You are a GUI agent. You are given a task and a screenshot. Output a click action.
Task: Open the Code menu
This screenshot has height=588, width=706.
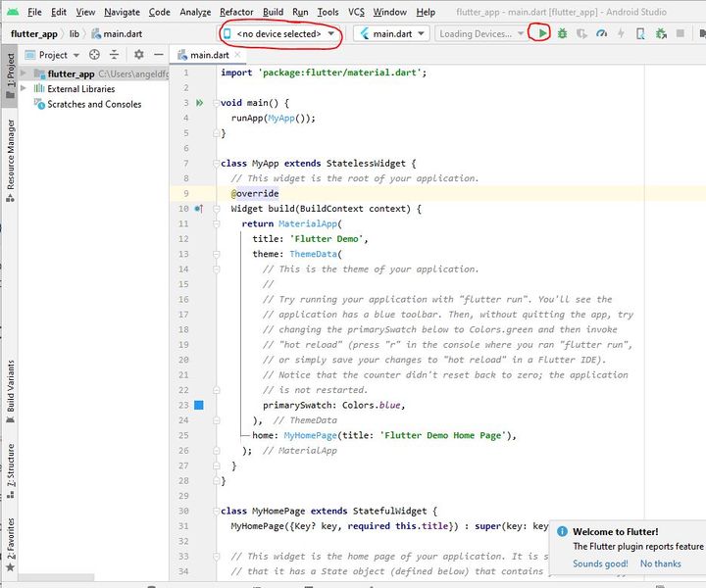click(160, 12)
